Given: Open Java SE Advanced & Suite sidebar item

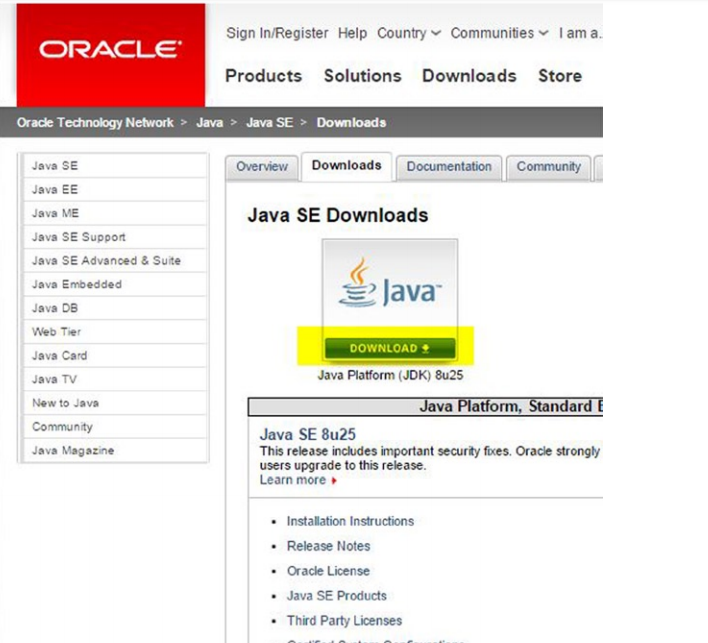Looking at the screenshot, I should (x=115, y=261).
